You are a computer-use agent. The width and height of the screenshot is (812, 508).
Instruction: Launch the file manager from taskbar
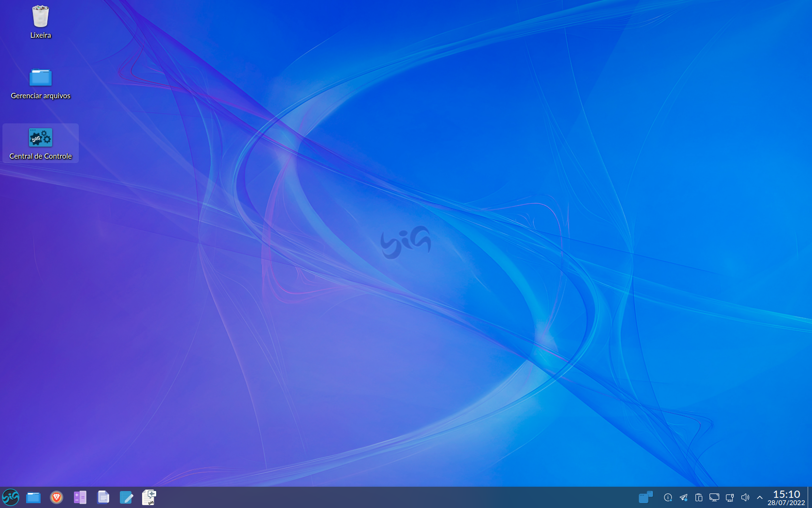click(x=33, y=497)
